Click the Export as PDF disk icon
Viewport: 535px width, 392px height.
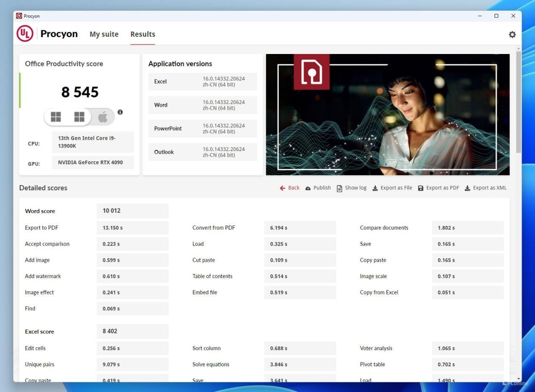click(421, 188)
